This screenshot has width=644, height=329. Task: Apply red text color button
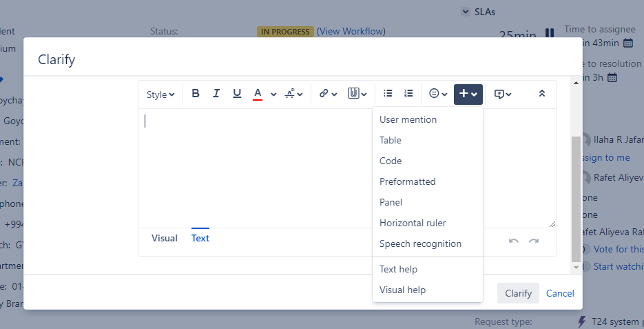[258, 94]
